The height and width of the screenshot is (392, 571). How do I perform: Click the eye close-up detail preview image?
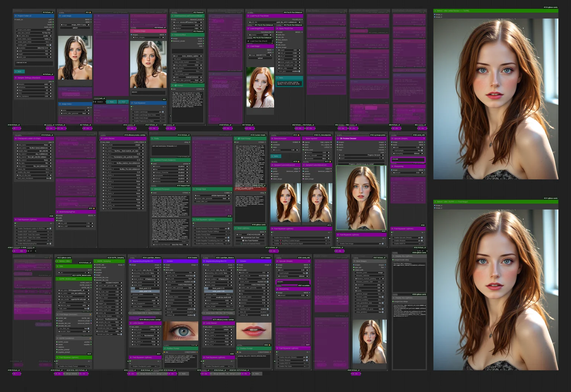tap(181, 331)
